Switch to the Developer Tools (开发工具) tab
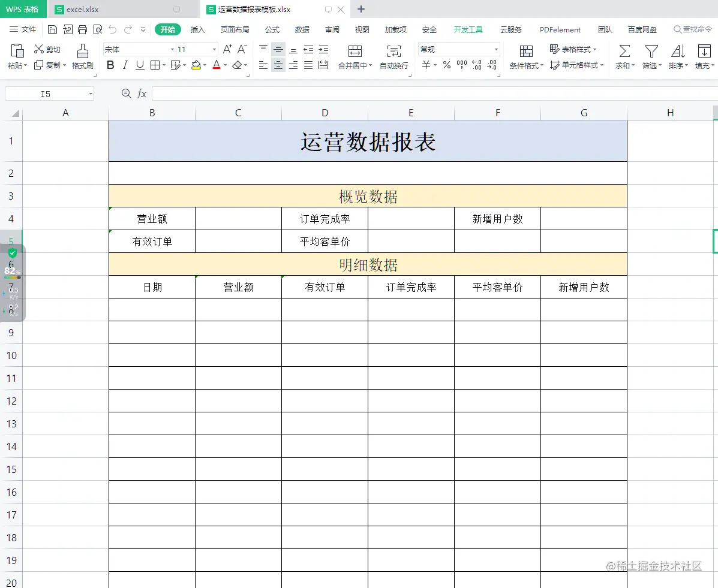This screenshot has height=588, width=718. [x=468, y=30]
